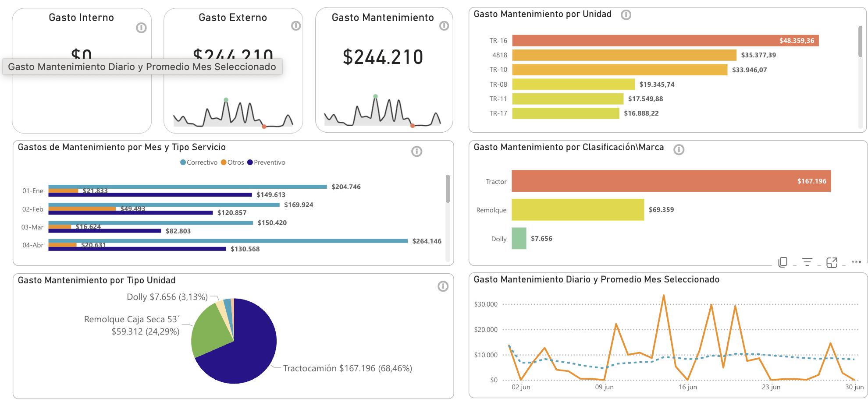Click Gasto Mantenimiento Diario chart title
Image resolution: width=868 pixels, height=402 pixels.
coord(597,279)
